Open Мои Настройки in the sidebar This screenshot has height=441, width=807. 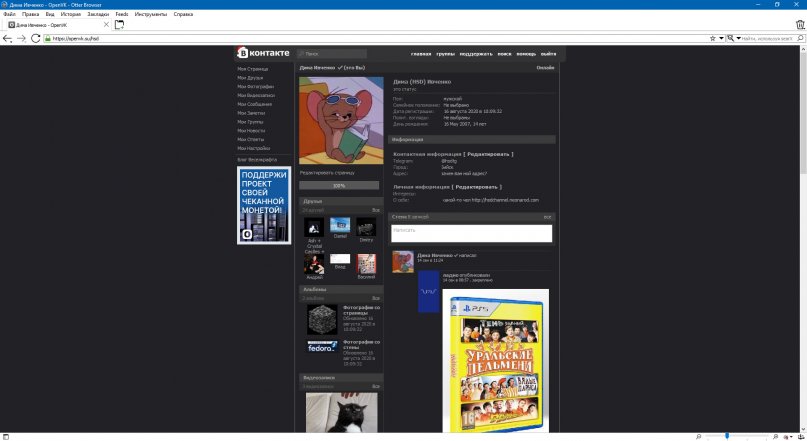click(254, 148)
